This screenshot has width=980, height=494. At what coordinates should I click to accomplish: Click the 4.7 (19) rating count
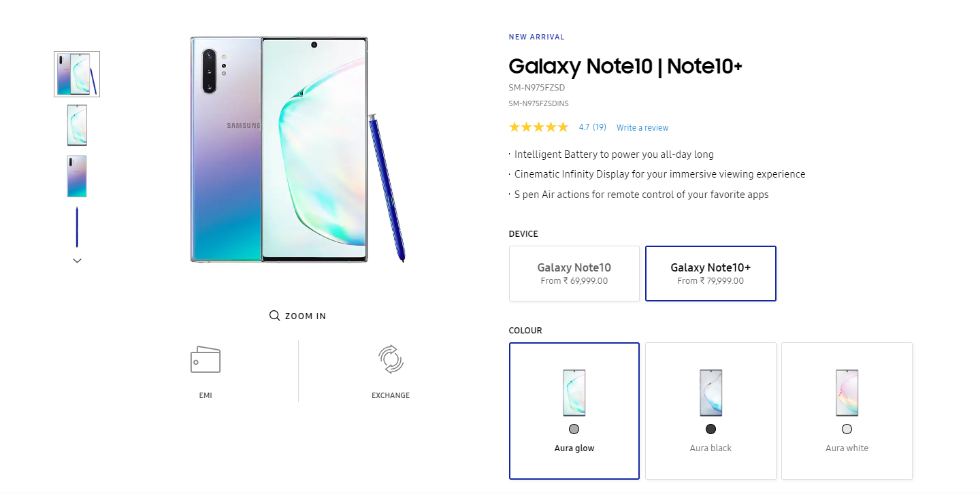point(592,127)
